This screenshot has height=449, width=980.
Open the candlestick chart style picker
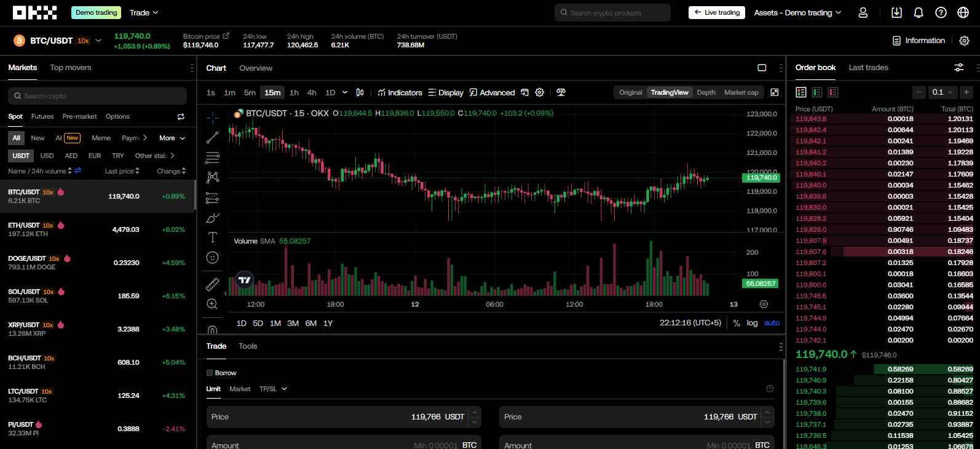click(x=360, y=92)
